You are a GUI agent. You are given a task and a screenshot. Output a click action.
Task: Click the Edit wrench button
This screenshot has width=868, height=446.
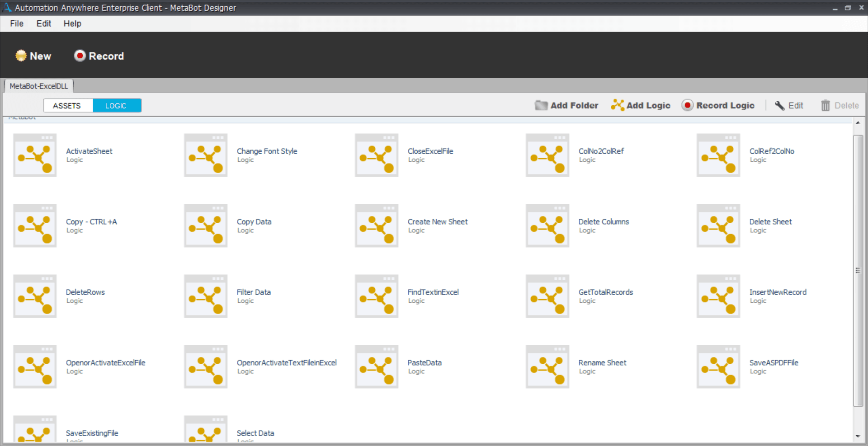789,105
